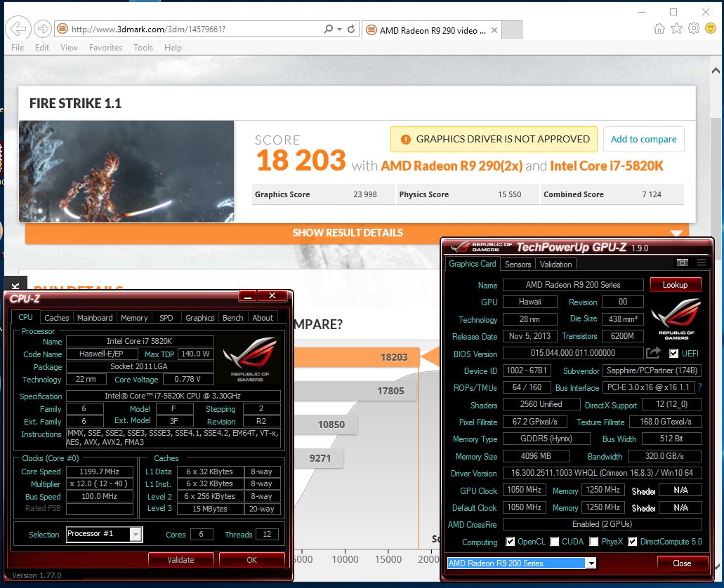
Task: Open the browser Home icon
Action: 659,29
